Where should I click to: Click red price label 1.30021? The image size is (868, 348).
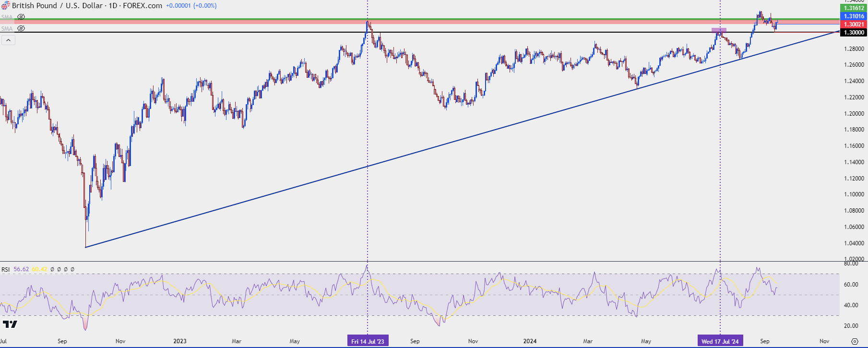click(854, 24)
